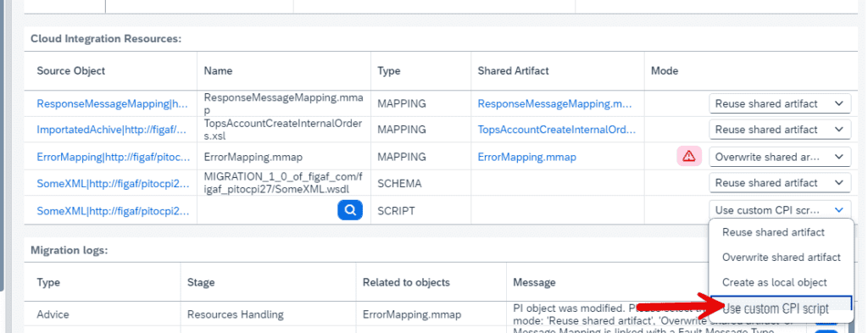The image size is (868, 333).
Task: Collapse the 'Use custom CPI scr...' Mode dropdown
Action: tap(780, 210)
